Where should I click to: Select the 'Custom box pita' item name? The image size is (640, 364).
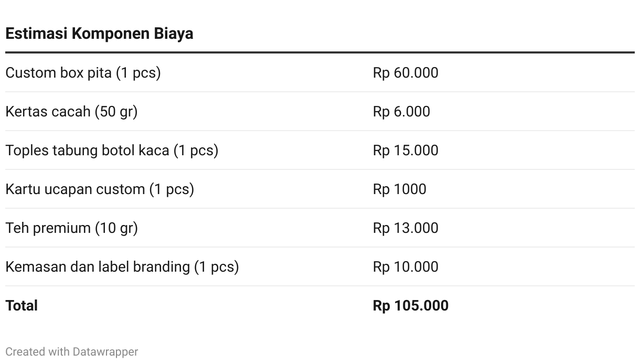pyautogui.click(x=58, y=72)
